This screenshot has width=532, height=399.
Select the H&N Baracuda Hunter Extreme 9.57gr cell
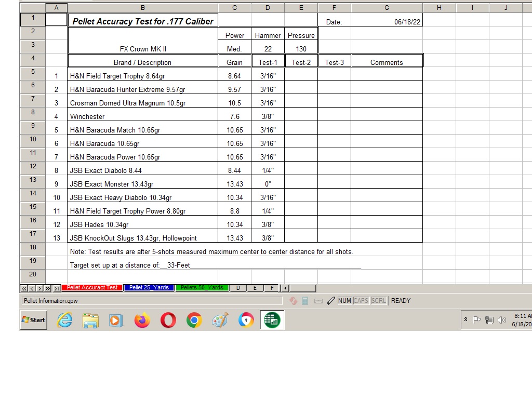(143, 87)
